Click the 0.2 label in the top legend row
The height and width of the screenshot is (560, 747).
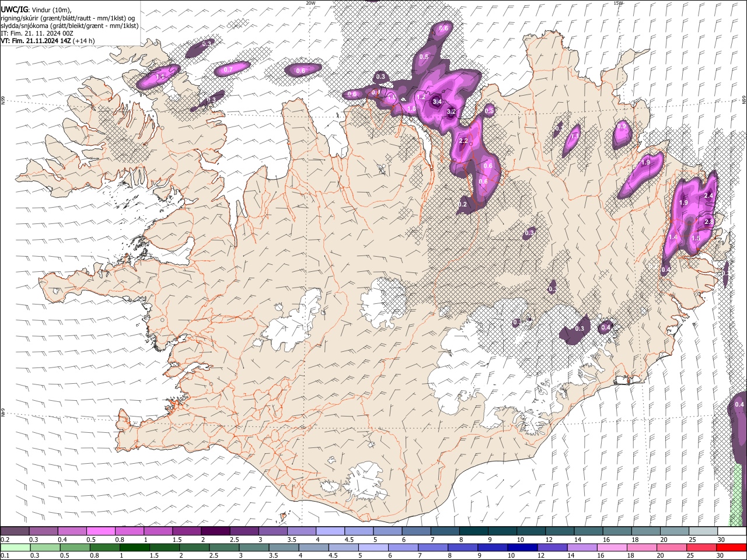(5, 540)
